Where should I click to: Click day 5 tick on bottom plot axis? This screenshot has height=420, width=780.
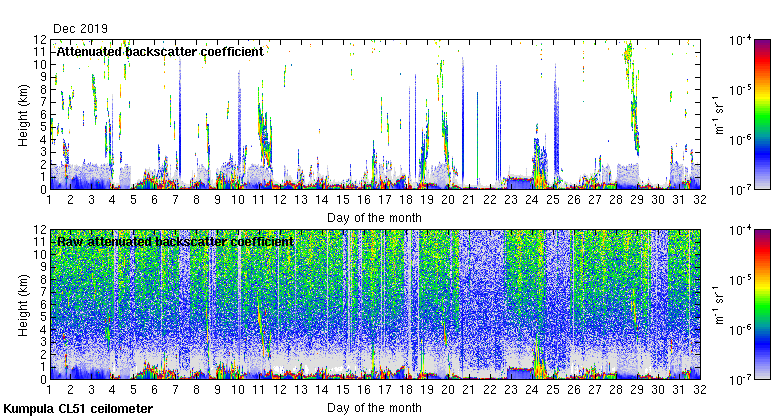[x=133, y=390]
